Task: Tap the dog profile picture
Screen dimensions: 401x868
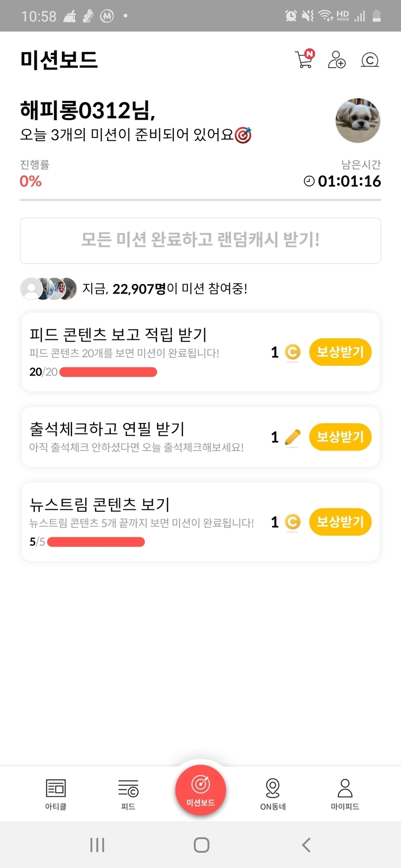Action: (x=358, y=121)
